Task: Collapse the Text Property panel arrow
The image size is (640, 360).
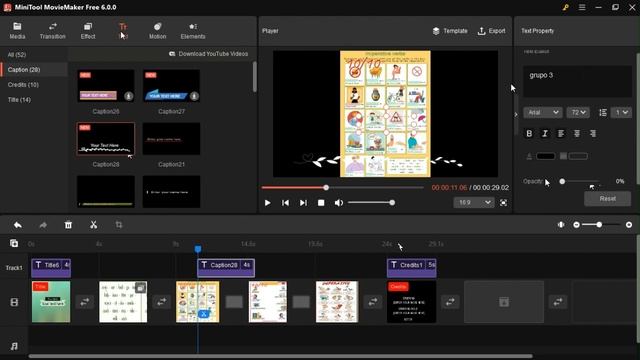Action: [x=516, y=114]
